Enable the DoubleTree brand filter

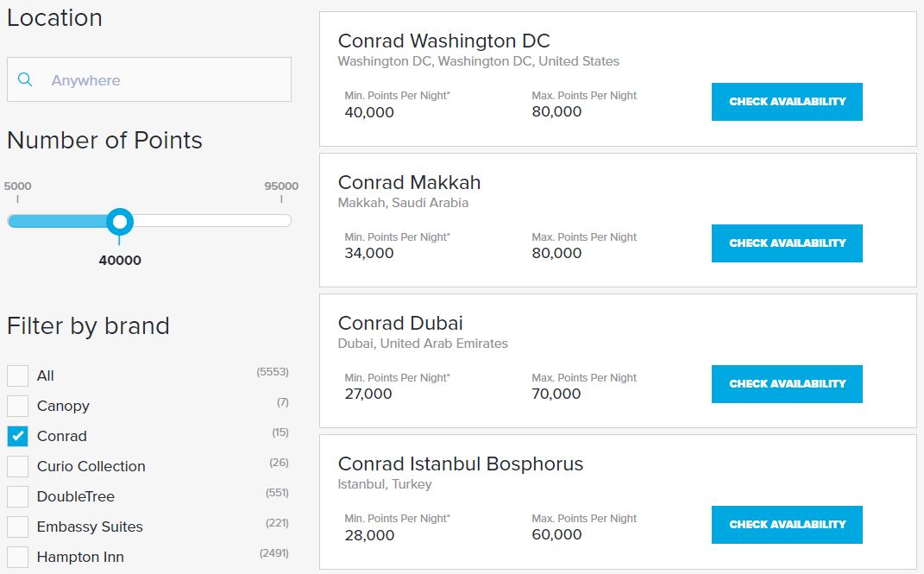click(17, 496)
